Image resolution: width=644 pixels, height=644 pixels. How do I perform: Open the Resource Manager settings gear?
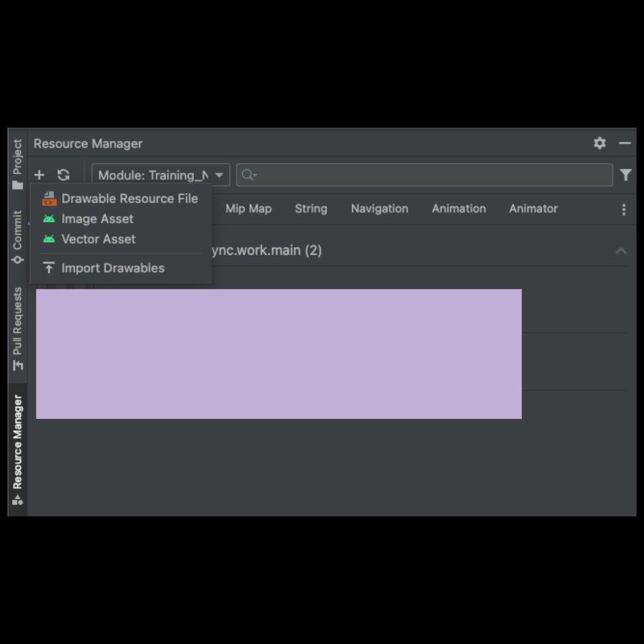[x=599, y=143]
